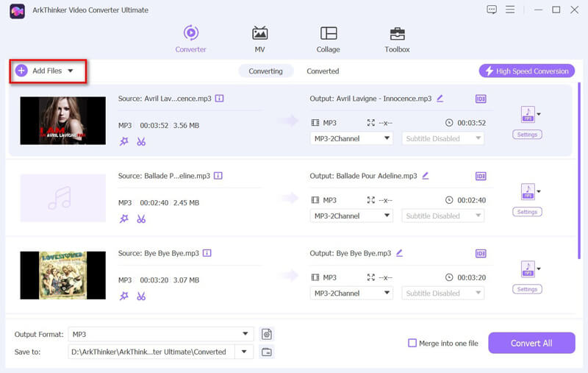Open the cut scissors tool for Ballade Pour Adeline
The image size is (588, 373).
pyautogui.click(x=141, y=219)
